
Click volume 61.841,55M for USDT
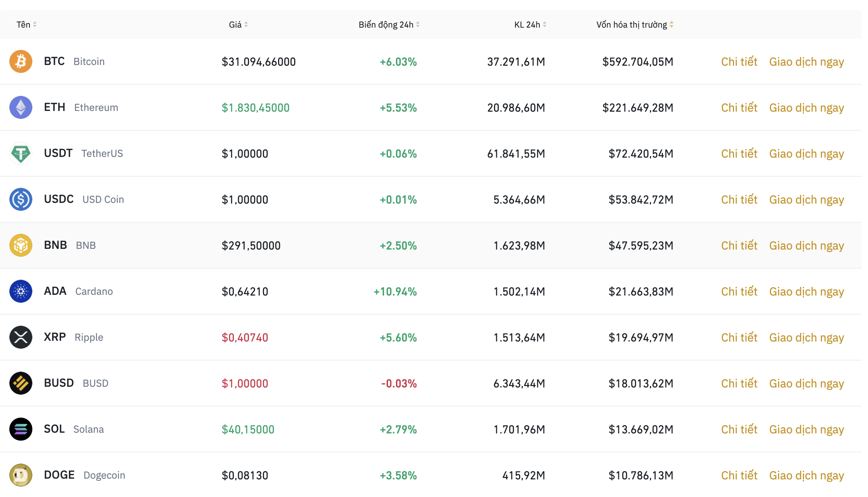pos(516,154)
